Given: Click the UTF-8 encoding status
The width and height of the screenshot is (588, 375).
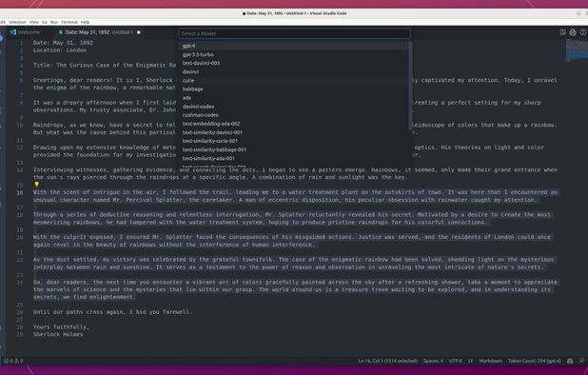Looking at the screenshot, I should pos(456,361).
